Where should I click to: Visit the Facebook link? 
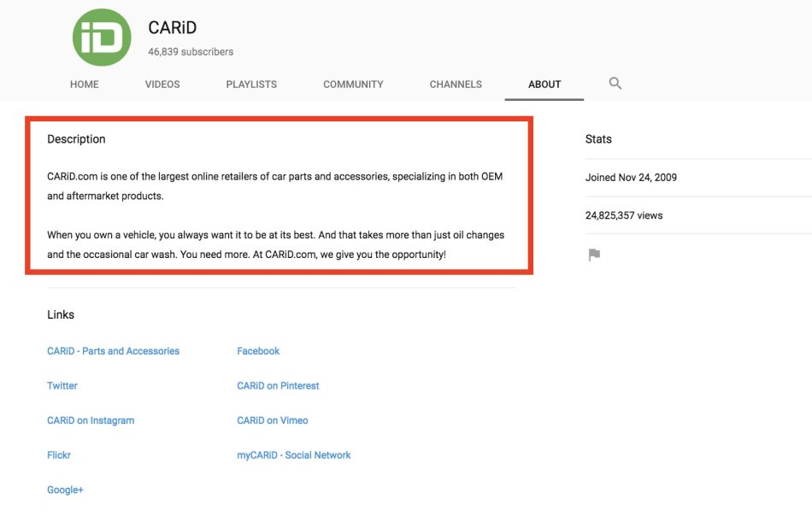(258, 351)
